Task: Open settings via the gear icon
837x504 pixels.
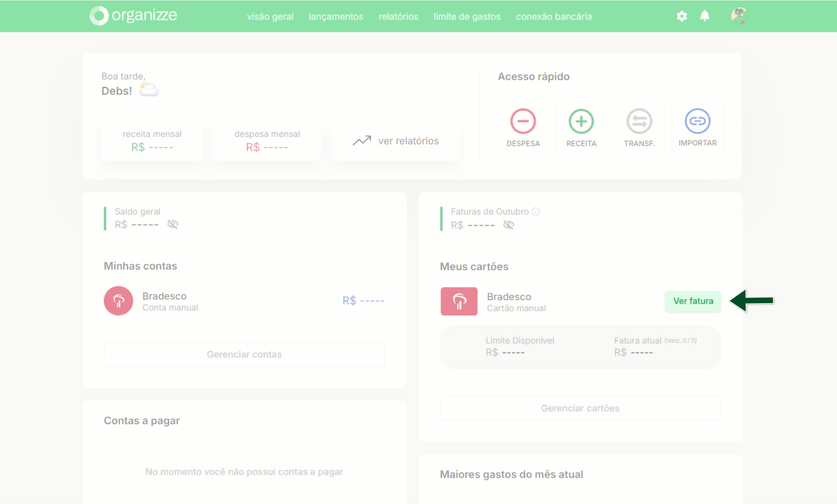Action: [682, 16]
